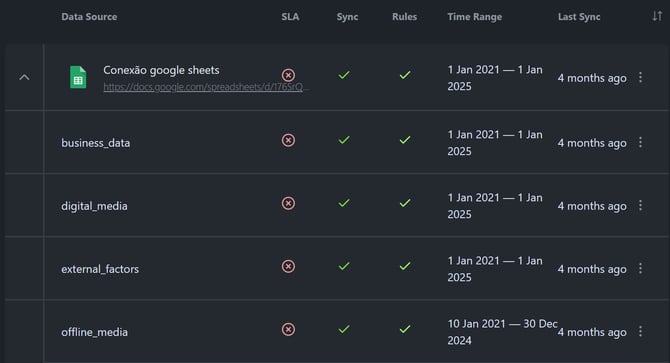Click time range of business_data row
Screen dimensions: 670x363
click(x=495, y=143)
